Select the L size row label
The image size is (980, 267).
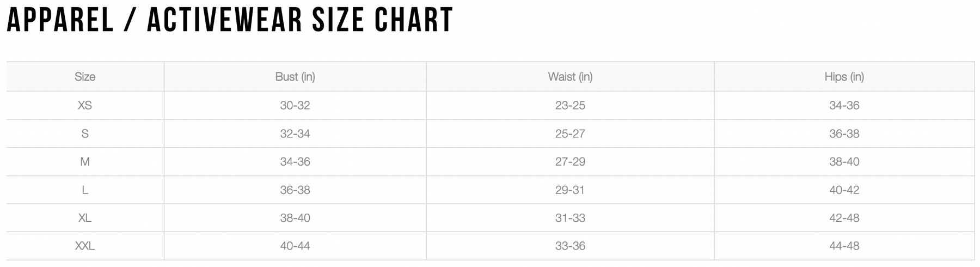(x=85, y=190)
